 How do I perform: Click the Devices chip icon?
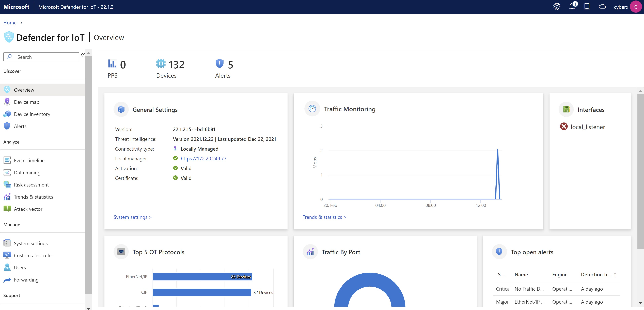161,64
